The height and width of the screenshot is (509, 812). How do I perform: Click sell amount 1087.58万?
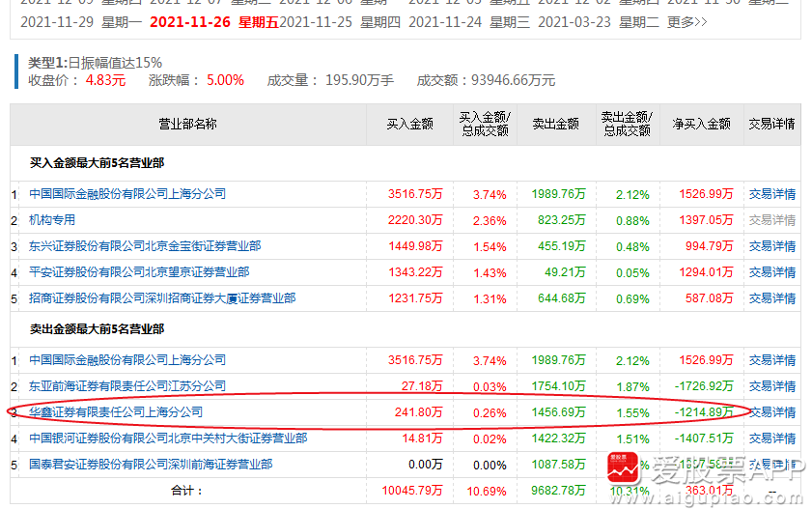click(558, 465)
